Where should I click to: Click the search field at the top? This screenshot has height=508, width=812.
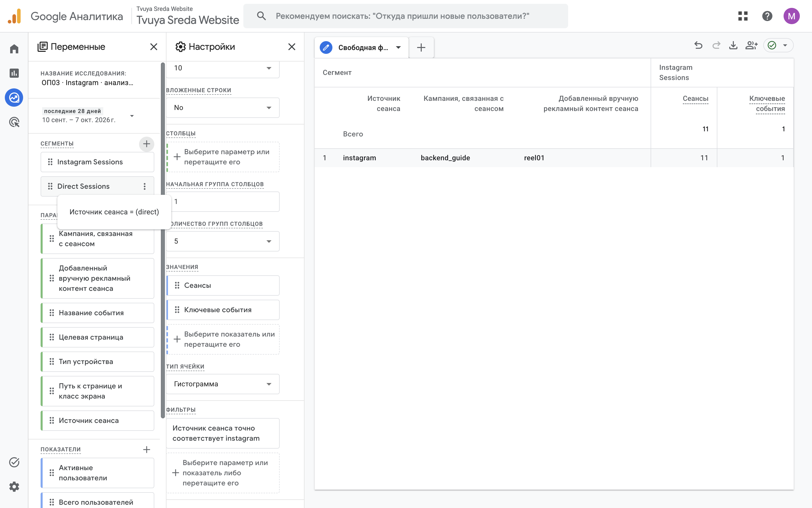click(x=405, y=16)
